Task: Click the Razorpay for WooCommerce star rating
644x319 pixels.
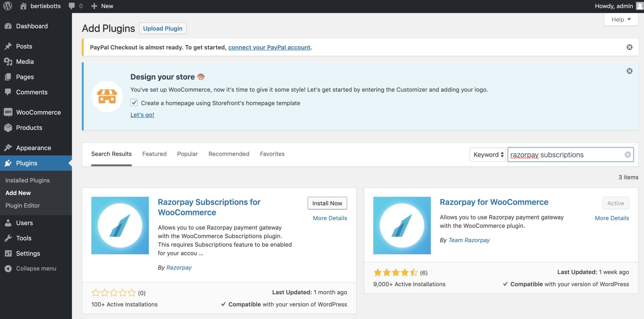Action: click(396, 272)
